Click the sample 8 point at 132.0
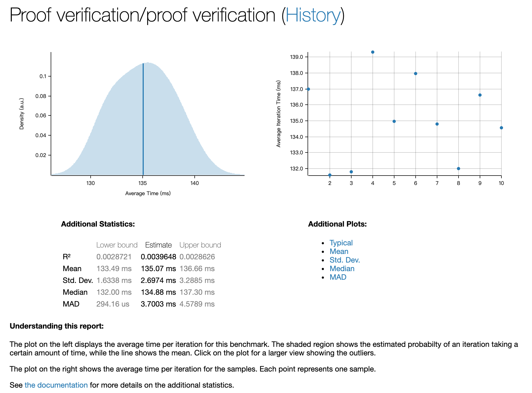Image resolution: width=532 pixels, height=393 pixels. [459, 169]
